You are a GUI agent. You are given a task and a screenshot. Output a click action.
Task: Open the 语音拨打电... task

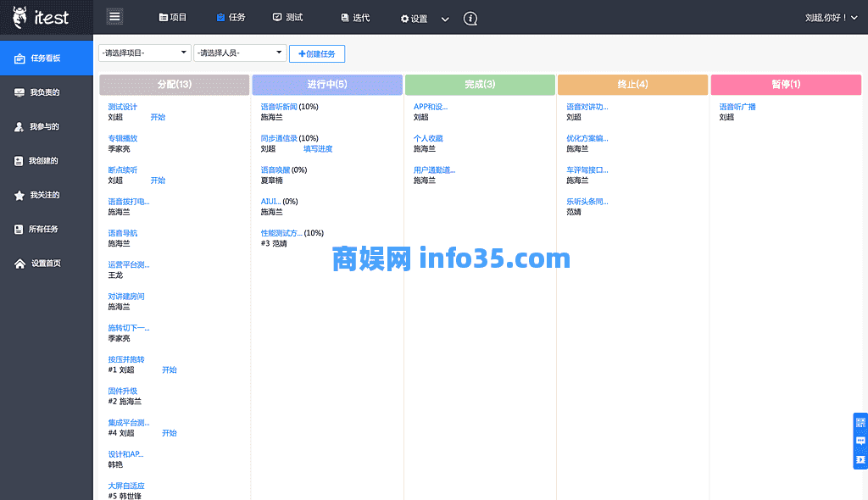point(129,202)
